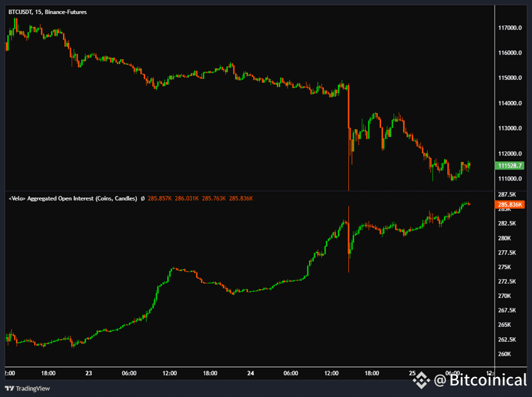
Task: Select the BTCUSDT, 15, Binance-Futures chart title
Action: tap(48, 12)
